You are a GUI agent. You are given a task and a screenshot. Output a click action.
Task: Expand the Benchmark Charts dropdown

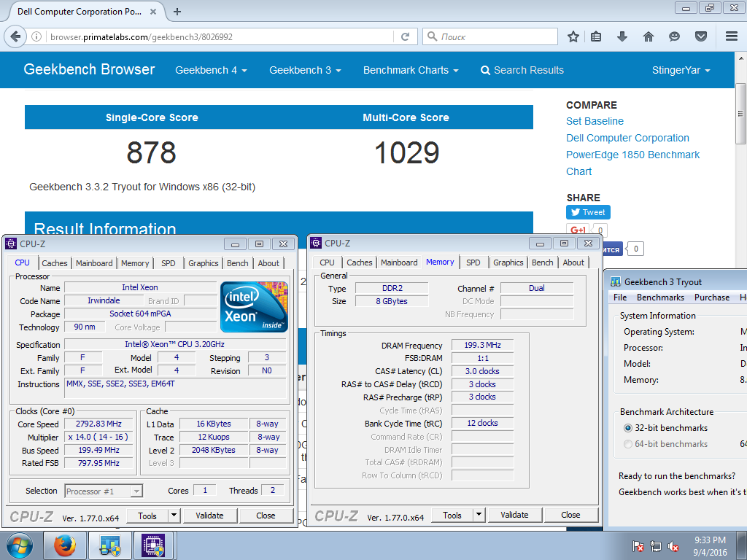(x=411, y=71)
